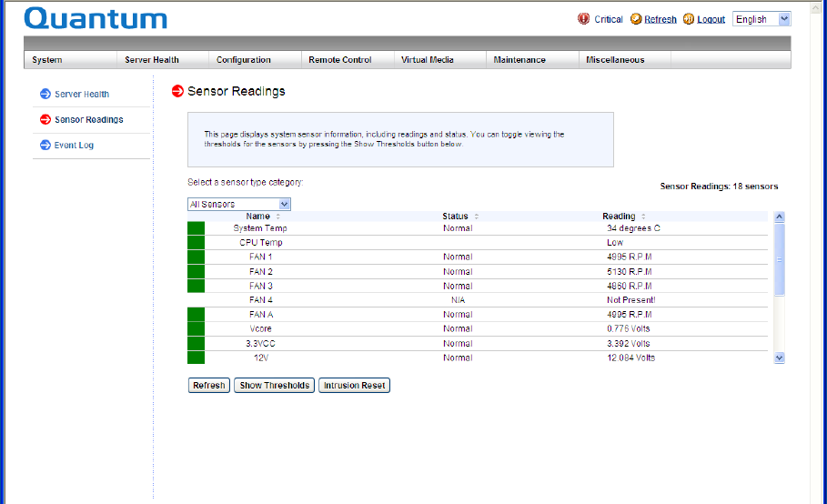This screenshot has width=827, height=504.
Task: Click the Logout icon in the header
Action: 689,19
